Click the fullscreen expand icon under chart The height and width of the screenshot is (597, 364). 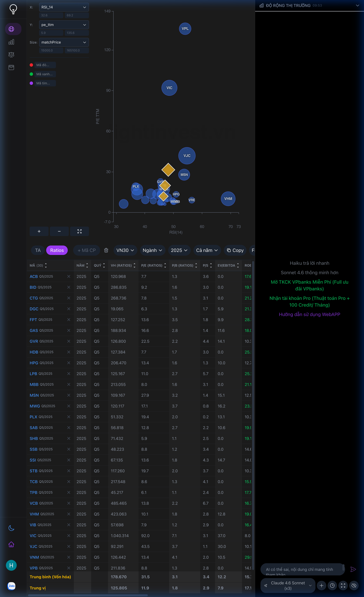[x=79, y=231]
